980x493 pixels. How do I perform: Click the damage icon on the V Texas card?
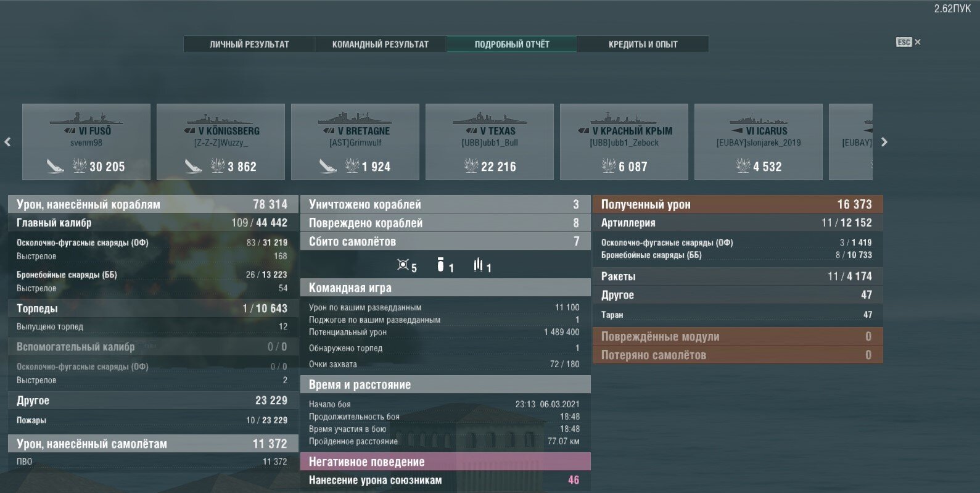(x=471, y=165)
